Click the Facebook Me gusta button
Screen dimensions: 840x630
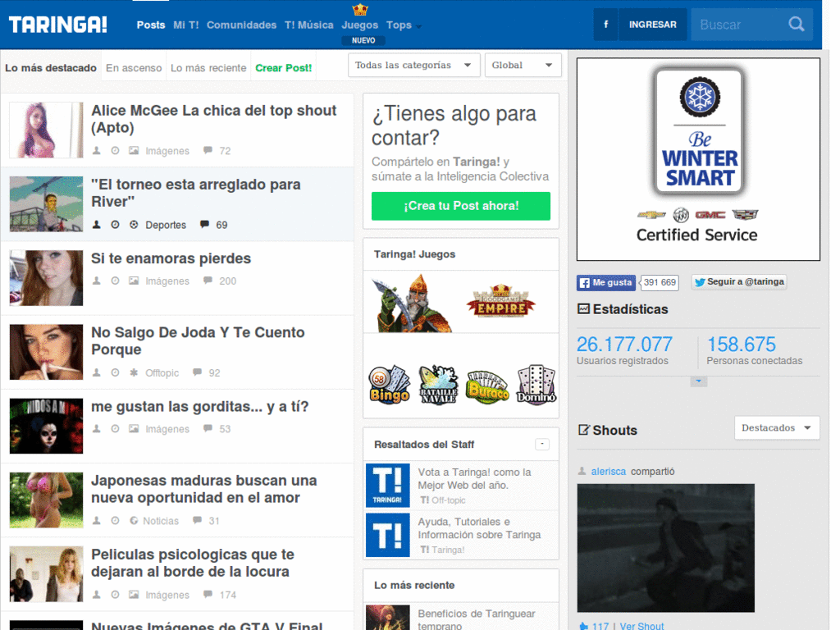click(606, 282)
